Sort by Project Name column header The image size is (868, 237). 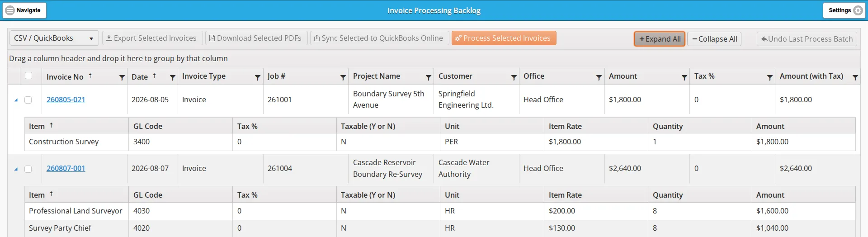(377, 76)
